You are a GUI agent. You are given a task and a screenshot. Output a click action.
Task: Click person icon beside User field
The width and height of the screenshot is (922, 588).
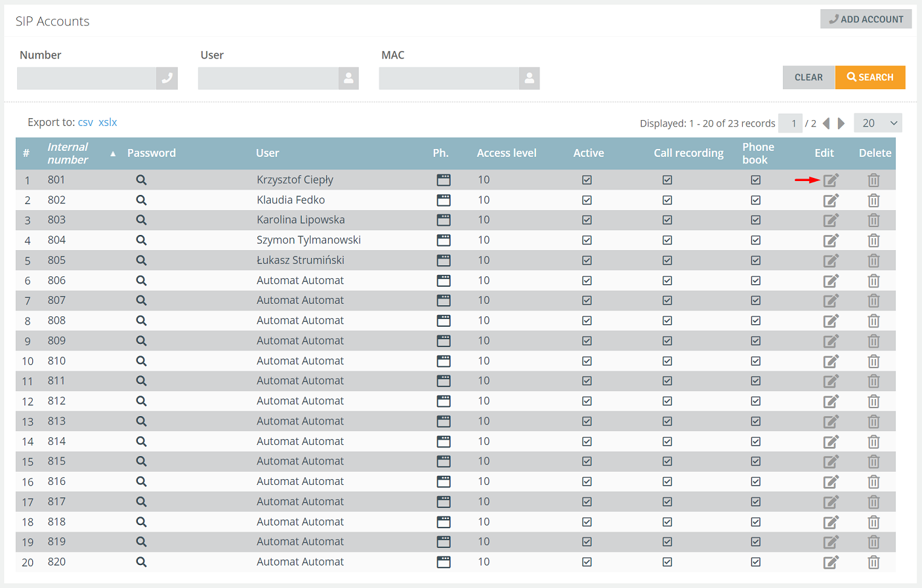point(348,78)
